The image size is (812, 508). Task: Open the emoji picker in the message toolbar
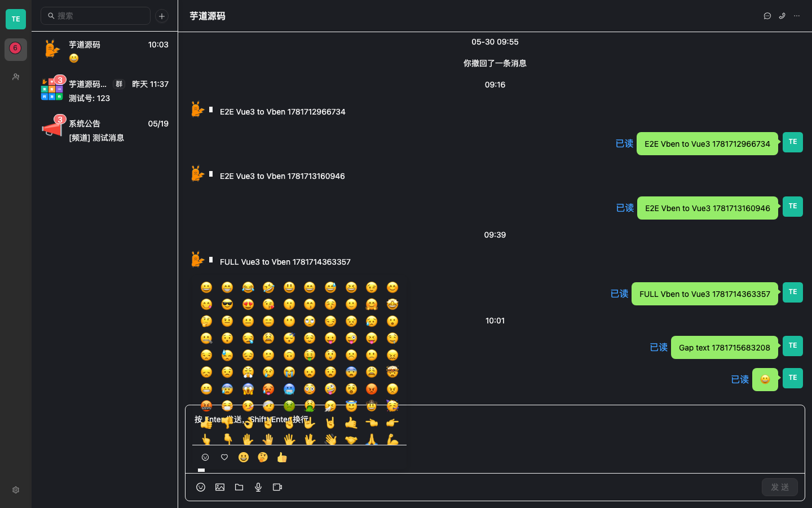tap(201, 487)
